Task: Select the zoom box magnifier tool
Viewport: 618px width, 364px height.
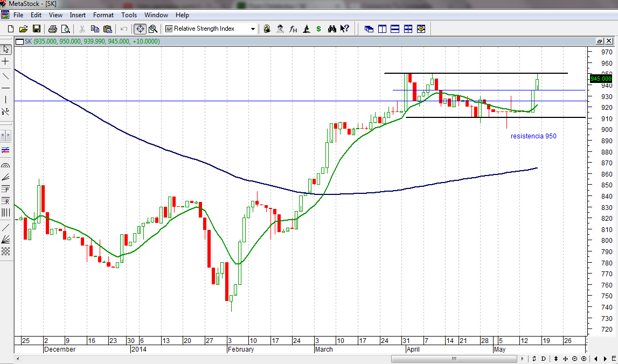Action: tap(153, 29)
